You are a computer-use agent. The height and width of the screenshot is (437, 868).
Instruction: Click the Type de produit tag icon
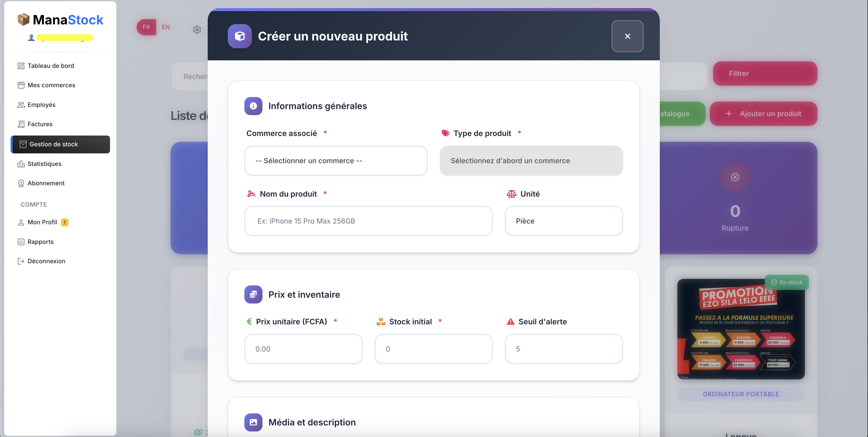445,133
